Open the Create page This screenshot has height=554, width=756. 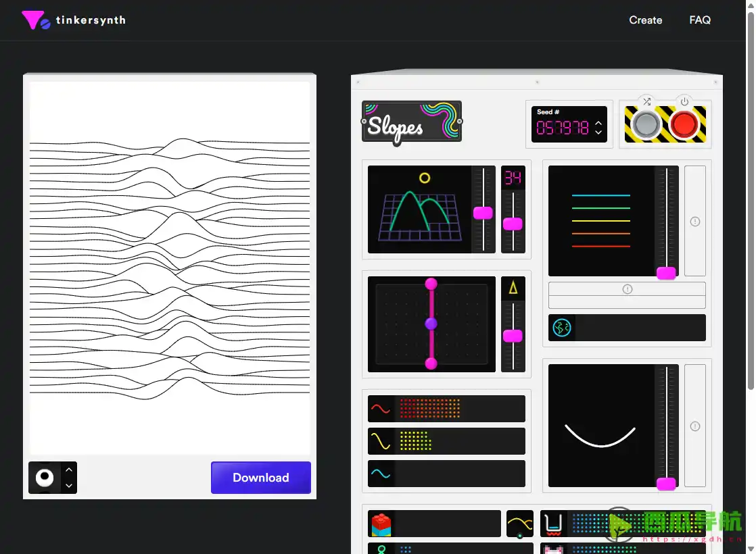645,20
